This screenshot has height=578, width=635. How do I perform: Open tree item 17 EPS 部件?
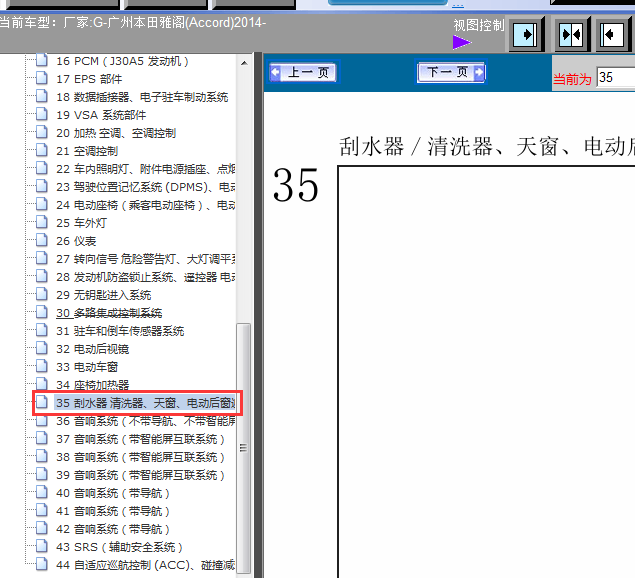click(x=89, y=79)
